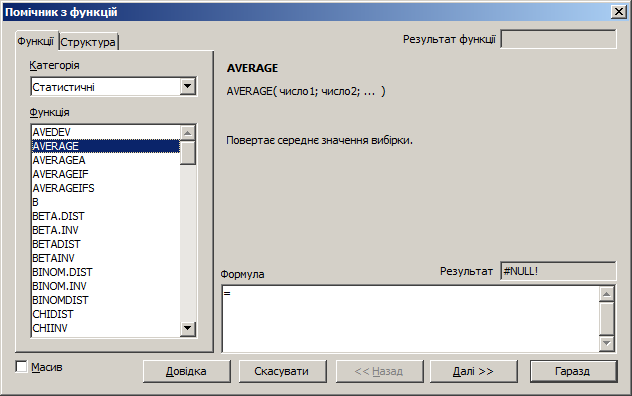Screen dimensions: 632x396
Task: Pick AVERAGEIF from the function list
Action: [x=106, y=174]
